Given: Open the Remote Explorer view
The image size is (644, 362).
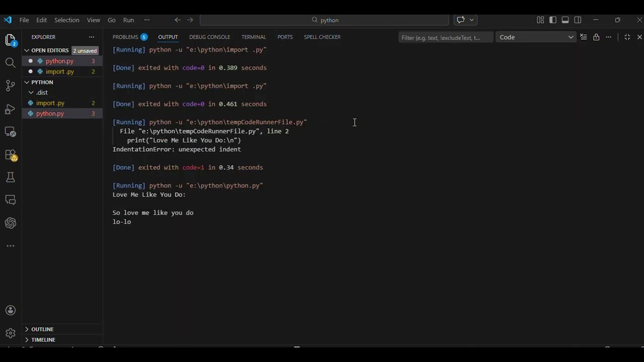Looking at the screenshot, I should (11, 132).
